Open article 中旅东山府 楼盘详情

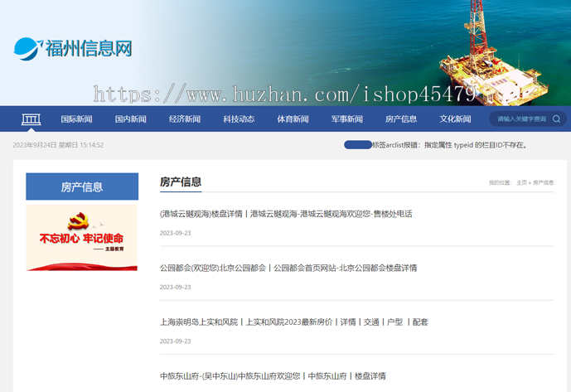tap(273, 376)
